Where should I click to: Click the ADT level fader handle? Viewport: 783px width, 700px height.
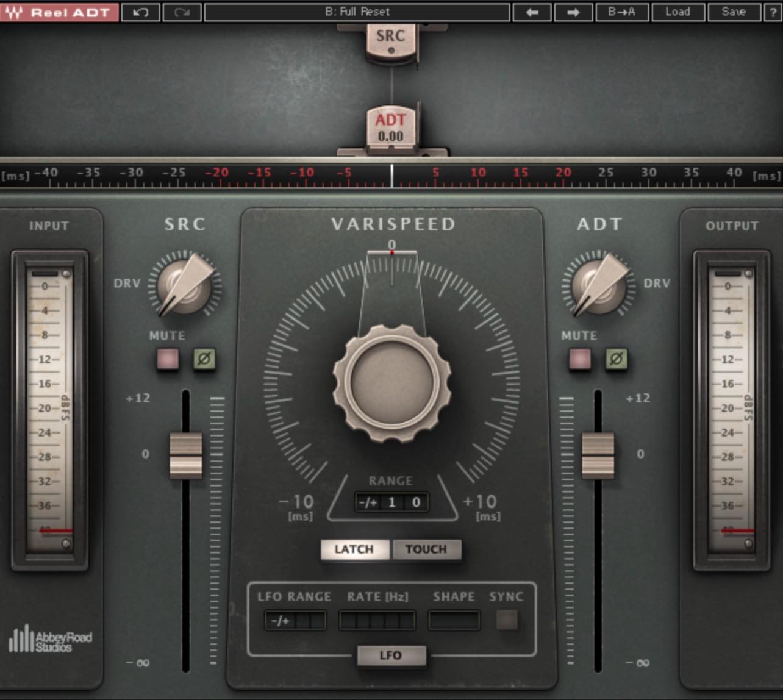click(598, 455)
